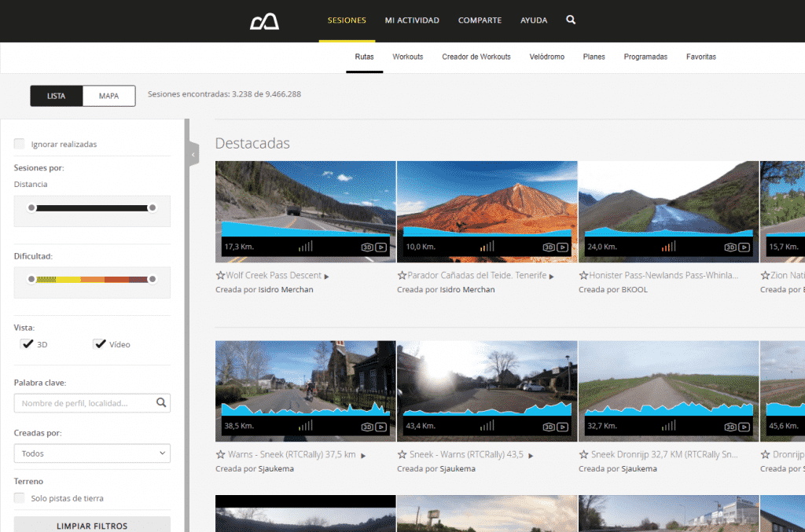Click Distancia slider right handle
The height and width of the screenshot is (532, 805).
pos(152,207)
